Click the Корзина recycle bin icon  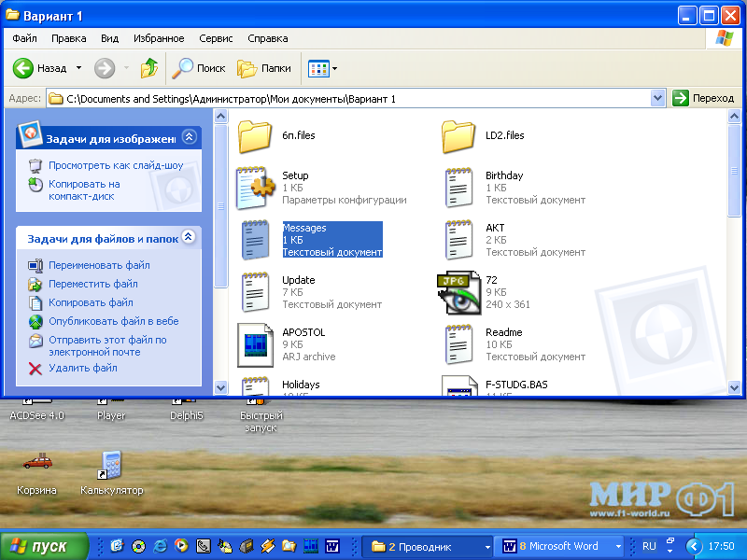tap(37, 462)
